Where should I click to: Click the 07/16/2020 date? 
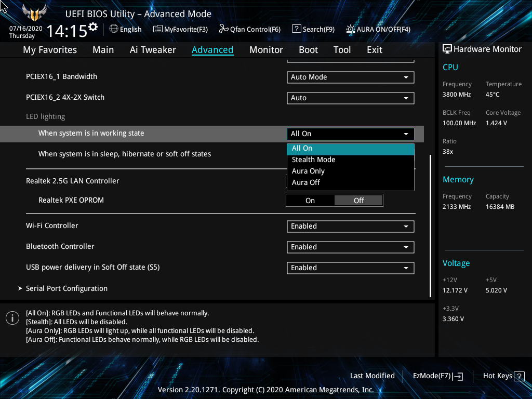26,29
